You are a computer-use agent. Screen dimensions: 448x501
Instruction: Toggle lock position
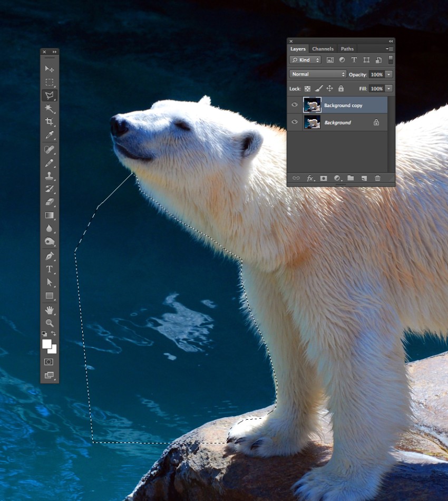click(329, 89)
